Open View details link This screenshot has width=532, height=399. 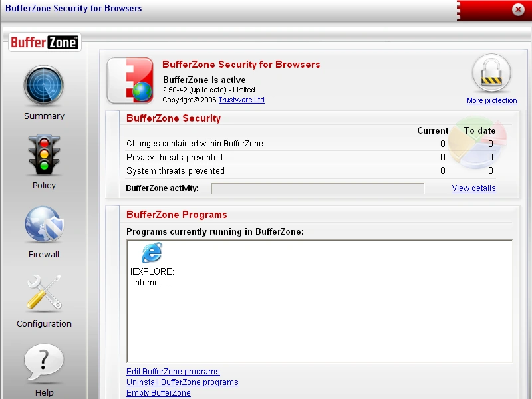[473, 188]
